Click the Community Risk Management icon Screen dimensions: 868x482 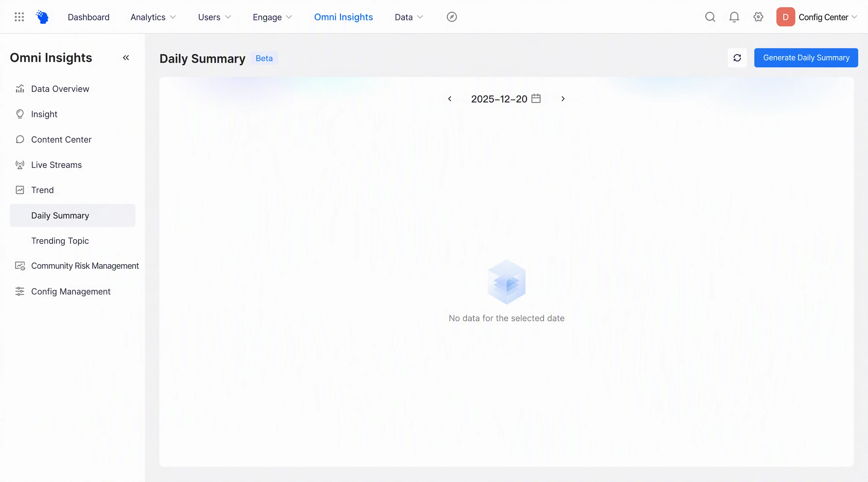[20, 266]
